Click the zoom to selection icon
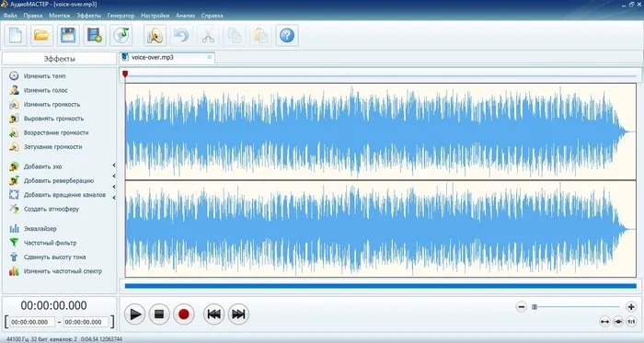This screenshot has height=343, width=644. click(x=618, y=322)
